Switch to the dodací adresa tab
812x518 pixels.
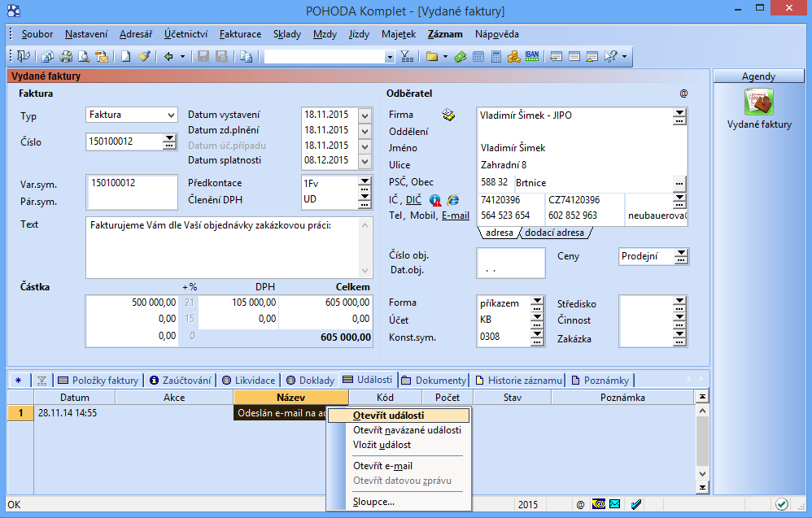(x=555, y=233)
